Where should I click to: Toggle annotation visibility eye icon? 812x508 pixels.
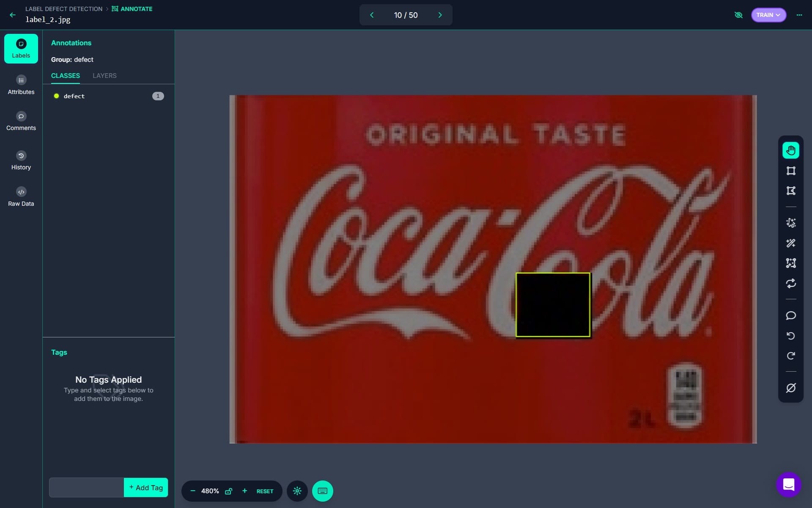click(738, 15)
